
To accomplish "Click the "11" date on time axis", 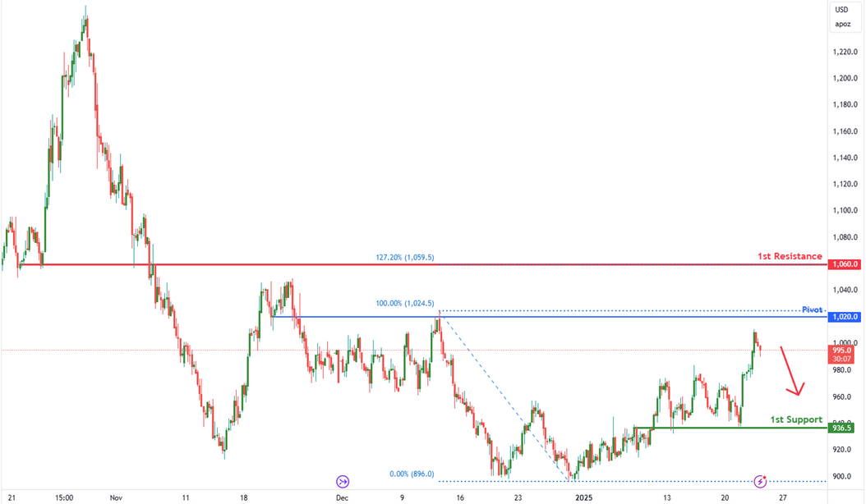I will click(186, 497).
